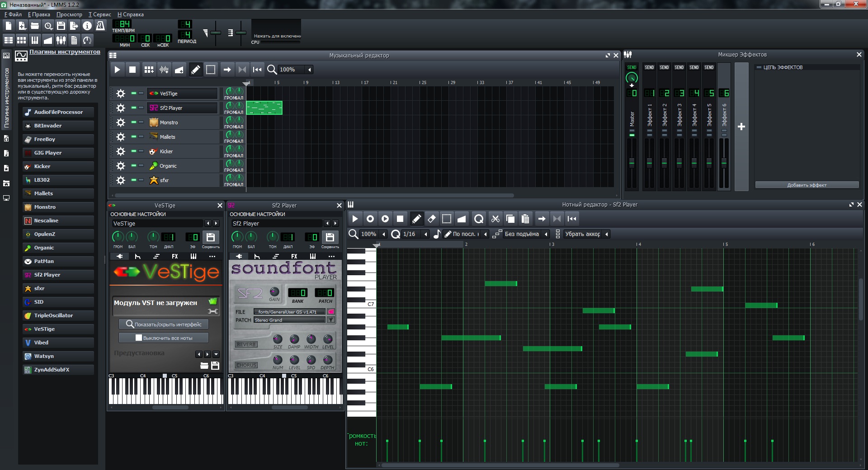Mute the Master mixer channel
This screenshot has height=470, width=868.
coord(632,134)
